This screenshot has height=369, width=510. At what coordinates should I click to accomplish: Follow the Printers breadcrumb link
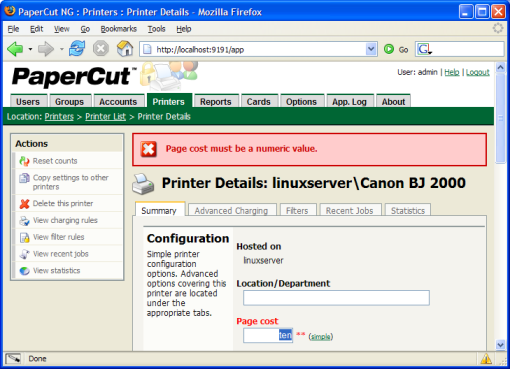tap(59, 116)
